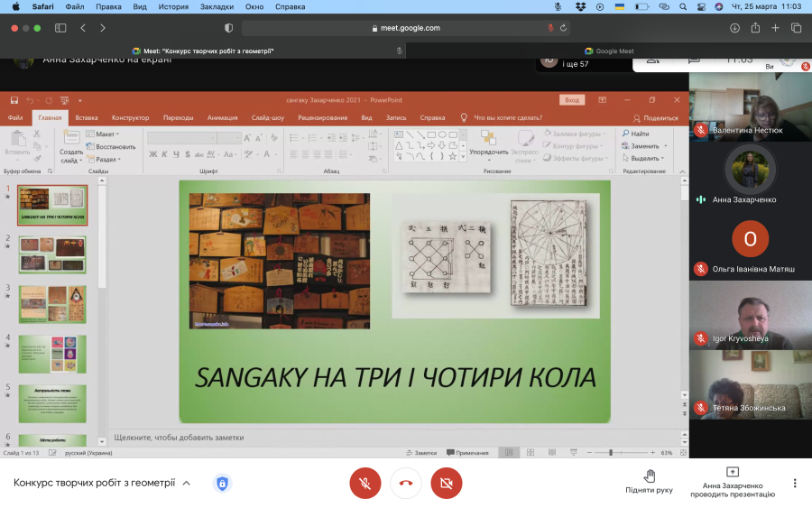This screenshot has height=508, width=812.
Task: Click the notes area Щелкните, чтобы добавить заметки
Action: click(179, 438)
